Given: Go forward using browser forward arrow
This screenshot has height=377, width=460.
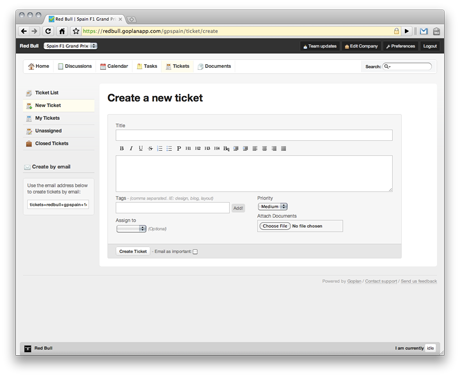Looking at the screenshot, I should [x=35, y=31].
